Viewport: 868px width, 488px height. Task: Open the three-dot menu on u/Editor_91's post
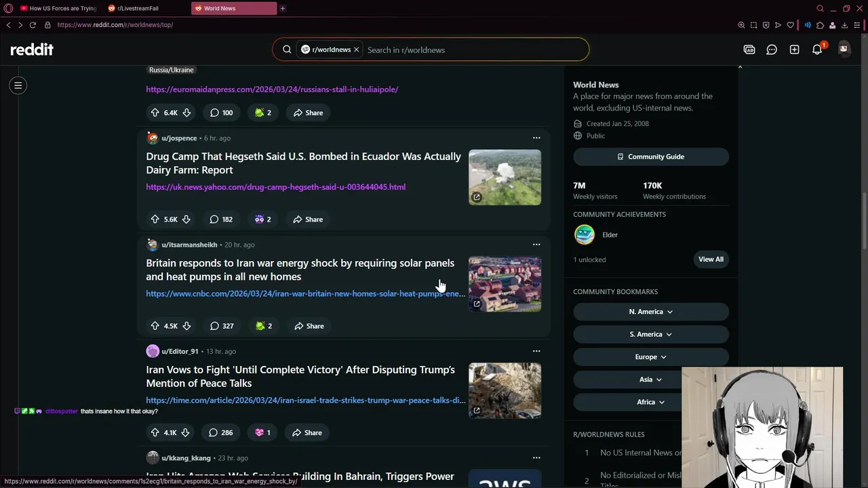tap(536, 351)
